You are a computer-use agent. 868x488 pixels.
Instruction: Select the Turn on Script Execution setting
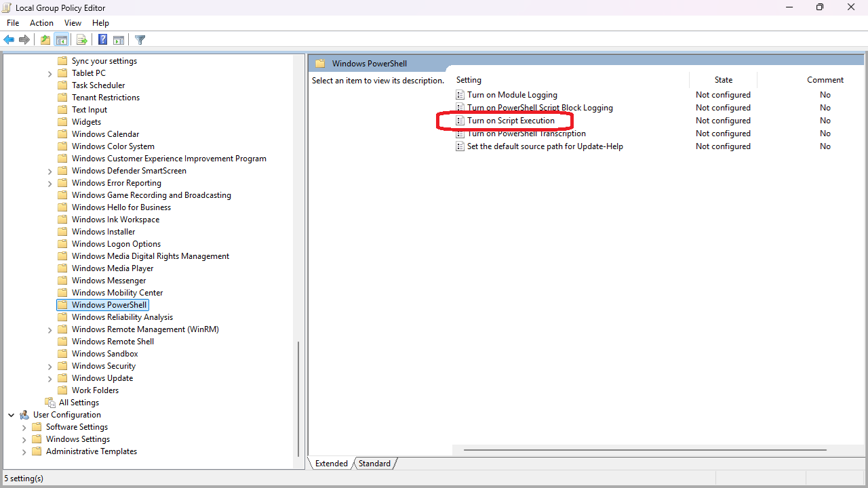pyautogui.click(x=511, y=121)
